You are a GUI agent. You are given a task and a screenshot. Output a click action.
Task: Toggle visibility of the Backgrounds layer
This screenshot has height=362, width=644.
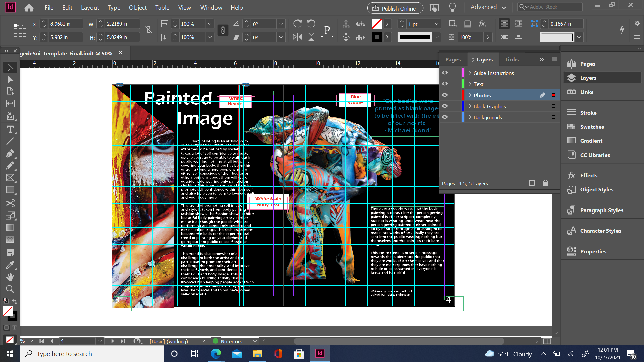click(445, 117)
